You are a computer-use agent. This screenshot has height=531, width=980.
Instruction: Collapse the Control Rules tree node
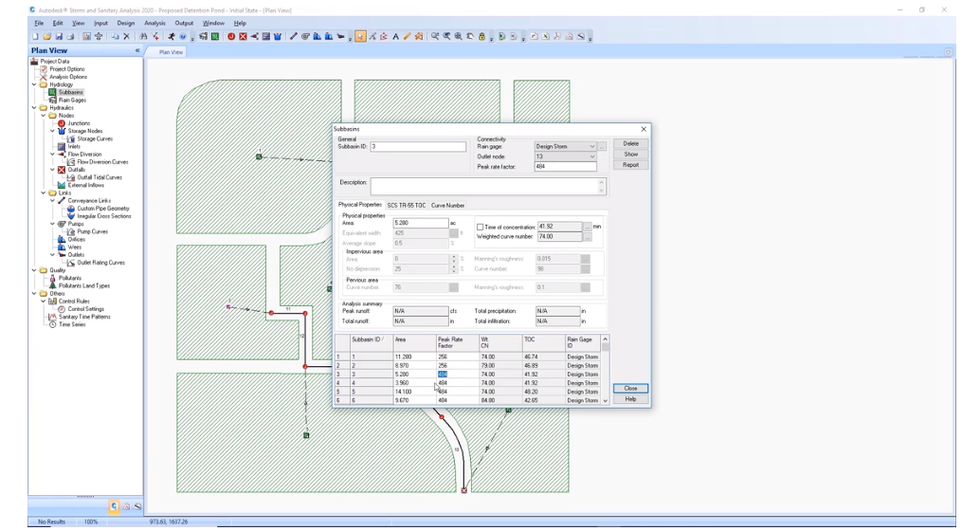point(44,302)
